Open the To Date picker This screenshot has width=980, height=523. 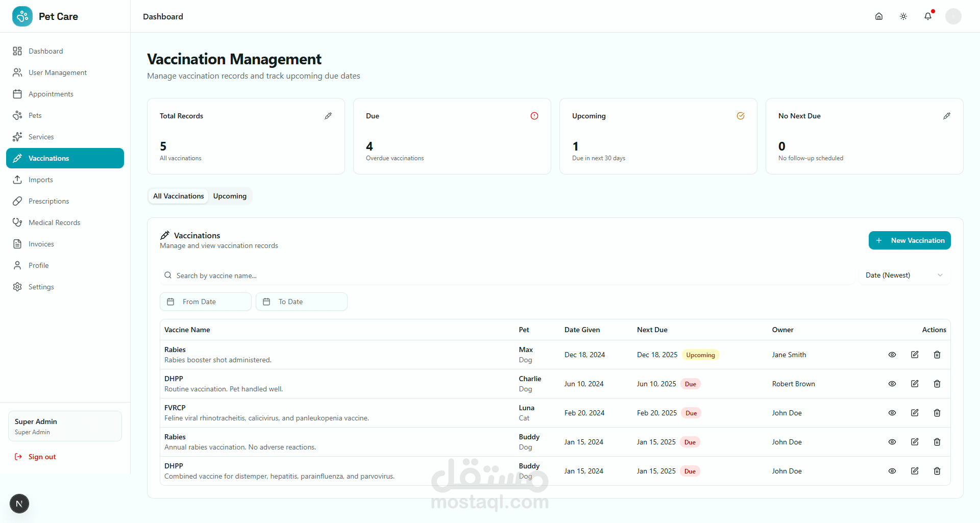[x=302, y=302]
